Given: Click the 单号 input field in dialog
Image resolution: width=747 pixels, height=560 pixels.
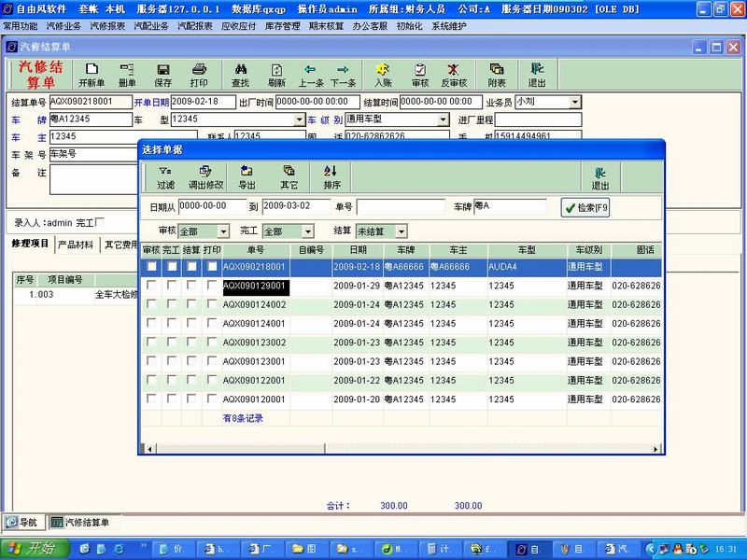Looking at the screenshot, I should [401, 207].
